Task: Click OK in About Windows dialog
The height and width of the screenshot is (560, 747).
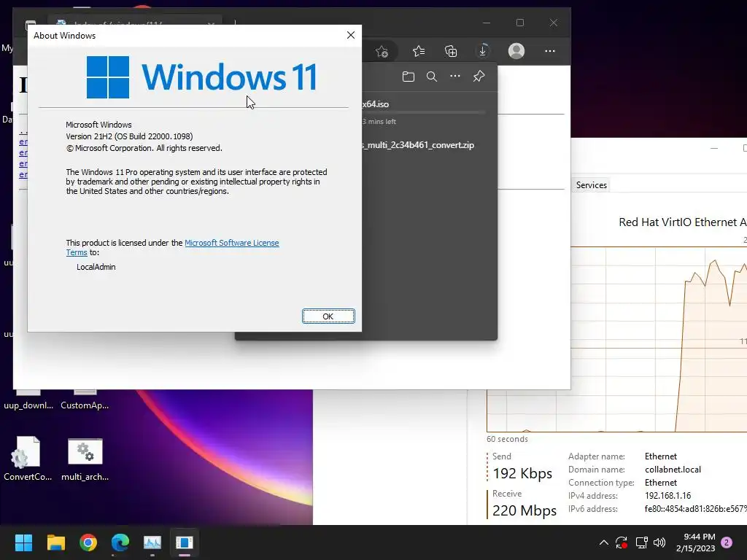Action: 328,316
